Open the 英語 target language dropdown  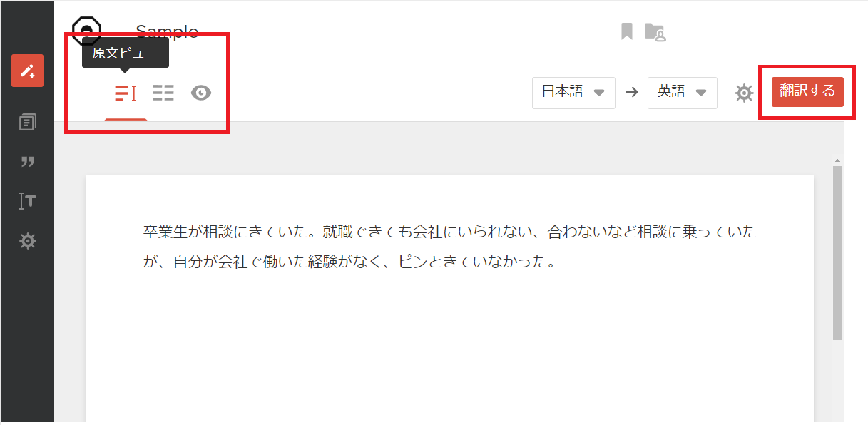coord(683,93)
